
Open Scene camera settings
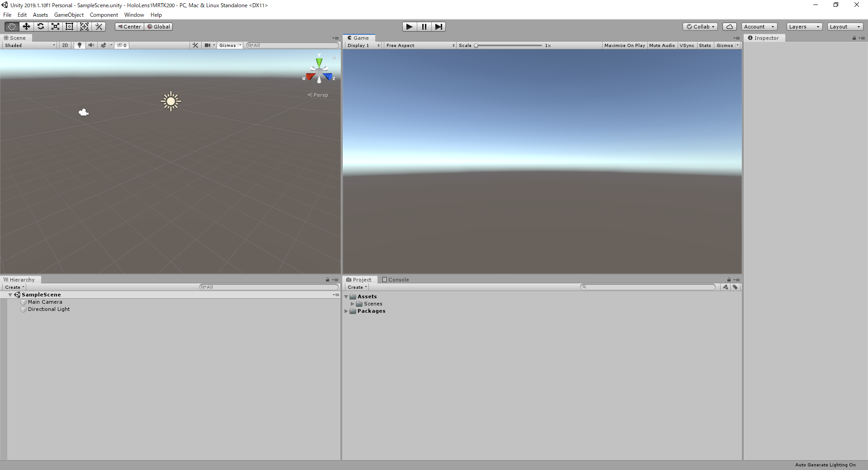point(208,45)
